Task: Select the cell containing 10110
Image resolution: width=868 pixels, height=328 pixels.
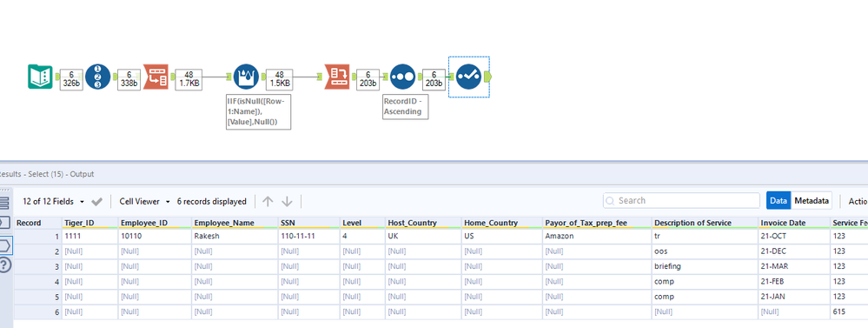Action: click(155, 236)
